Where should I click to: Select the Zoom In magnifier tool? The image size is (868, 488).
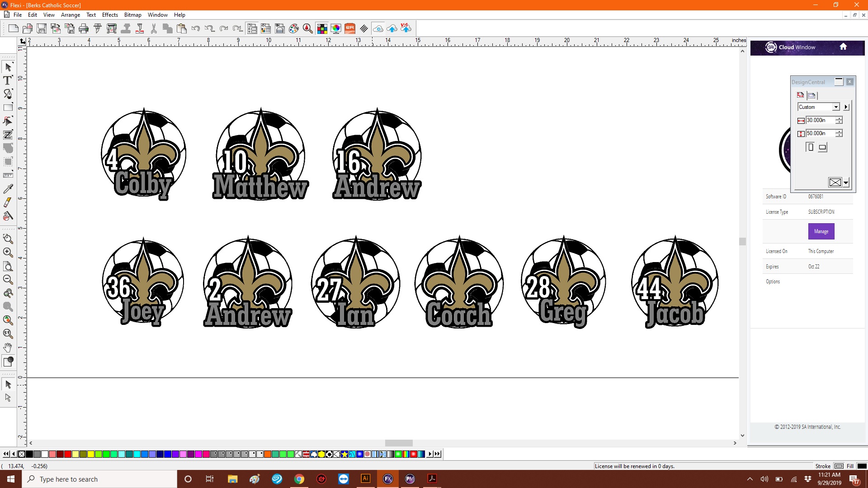click(x=8, y=252)
